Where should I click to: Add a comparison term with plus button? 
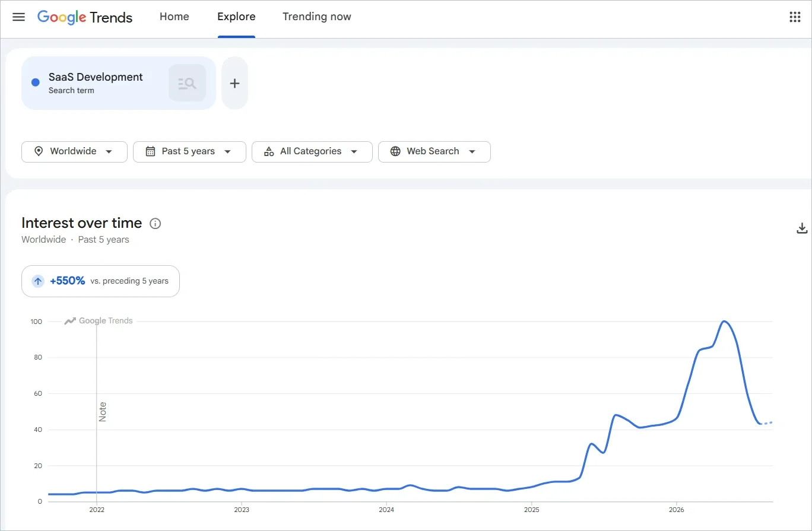[234, 83]
